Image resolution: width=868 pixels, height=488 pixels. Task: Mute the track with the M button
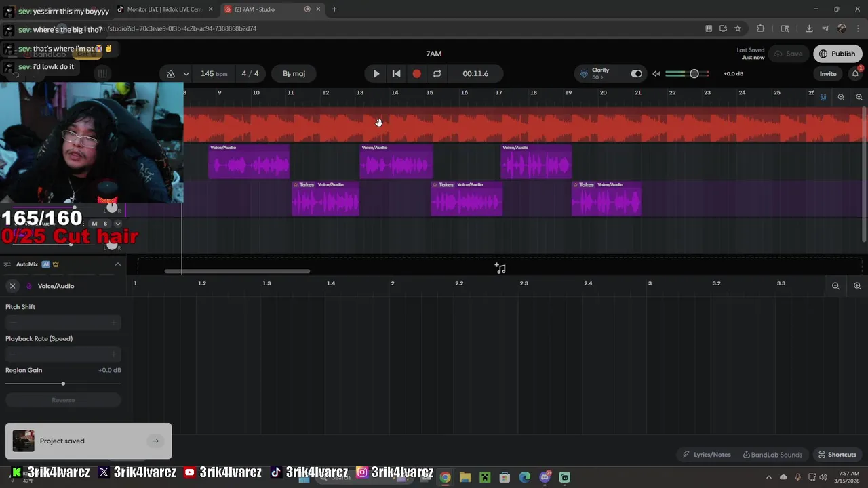94,224
